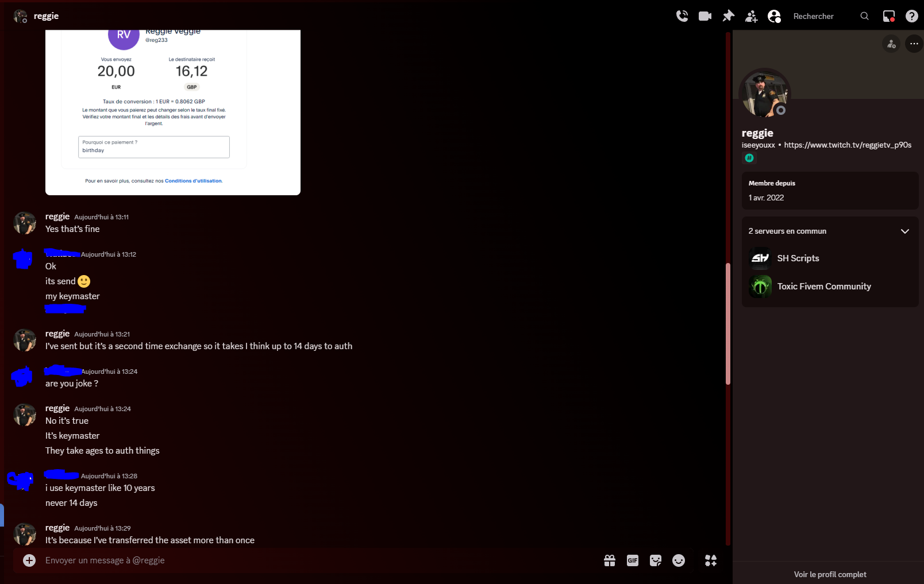Click 'never 14 days' message
Screen dimensions: 924x584
coord(71,503)
